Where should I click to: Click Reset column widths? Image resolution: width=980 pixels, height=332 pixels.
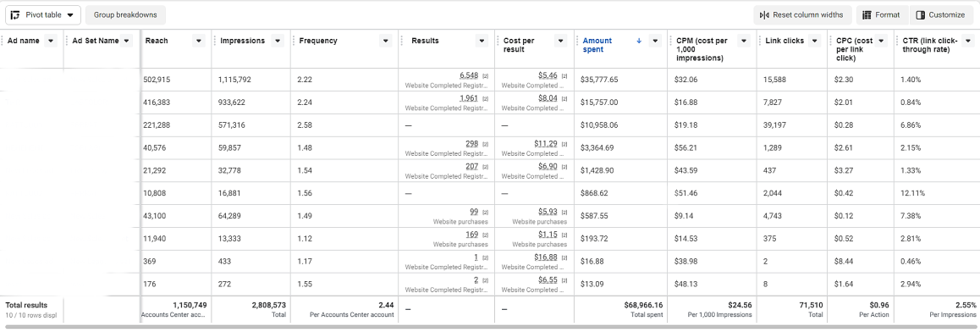[802, 15]
